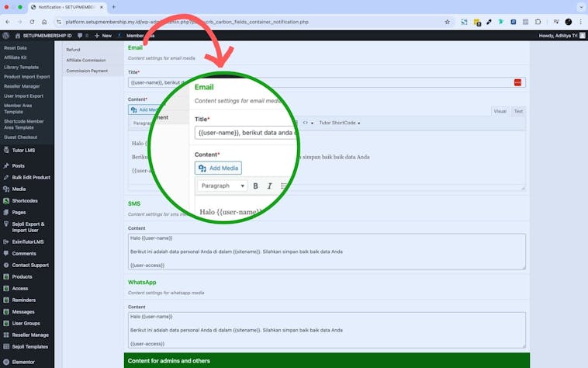Viewport: 588px width, 368px height.
Task: Open Posts from the sidebar
Action: coord(18,165)
